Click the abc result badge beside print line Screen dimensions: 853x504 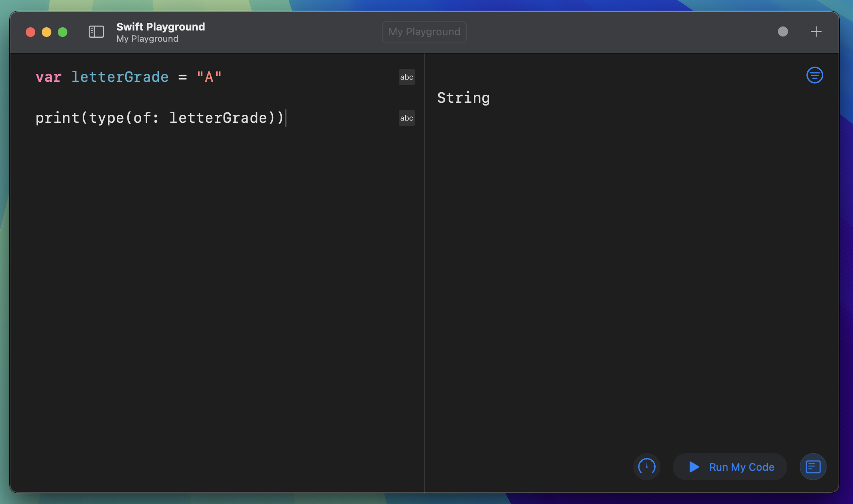[406, 118]
